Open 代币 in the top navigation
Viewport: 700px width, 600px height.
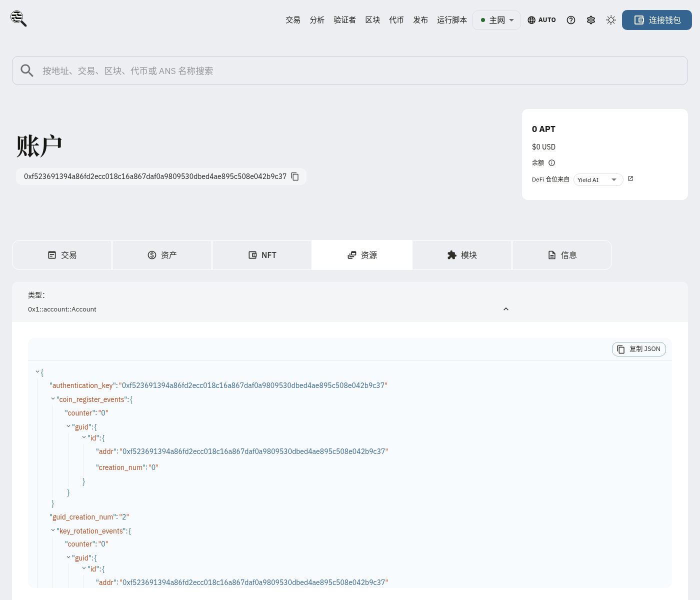[x=396, y=20]
